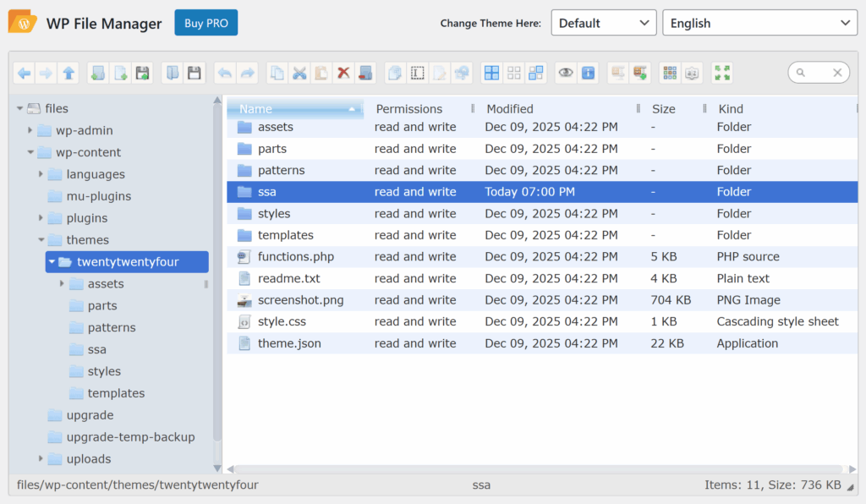866x504 pixels.
Task: Upload files with the upload icon
Action: click(143, 73)
